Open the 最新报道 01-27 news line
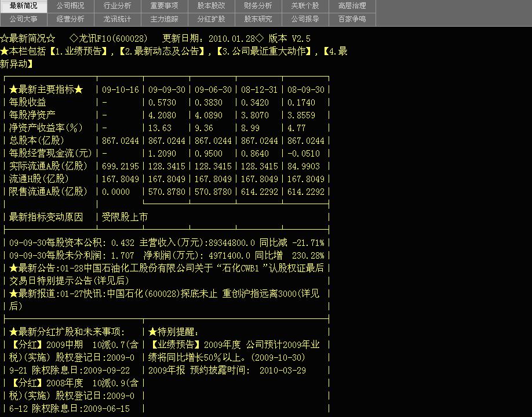This screenshot has width=532, height=417. (x=164, y=300)
